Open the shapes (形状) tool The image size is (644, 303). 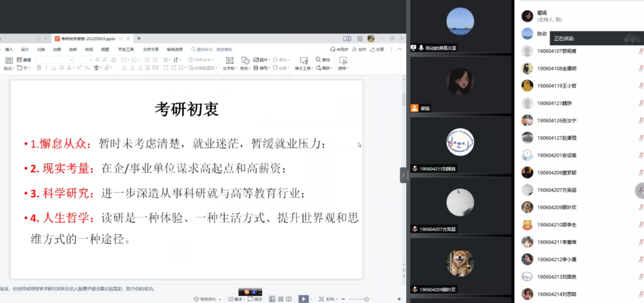(245, 63)
